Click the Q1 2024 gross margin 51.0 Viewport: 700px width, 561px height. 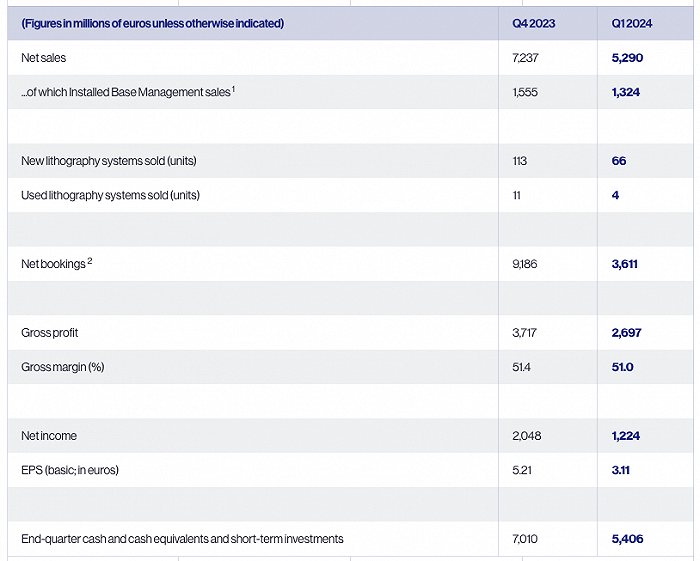(622, 367)
